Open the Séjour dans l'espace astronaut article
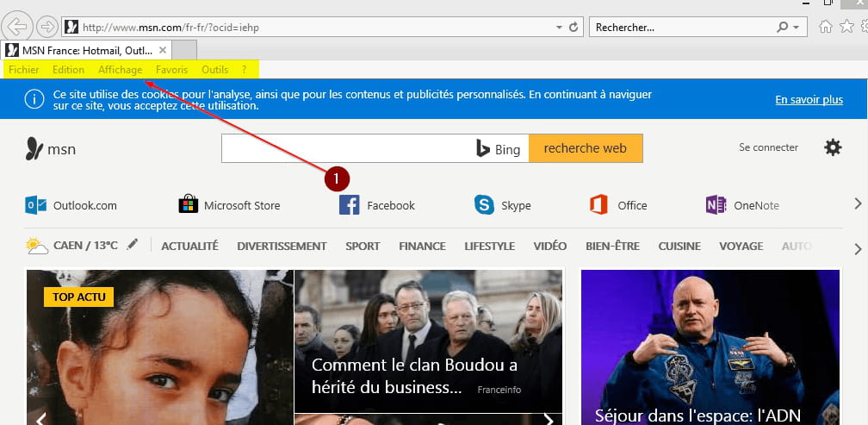The image size is (868, 425). click(x=710, y=347)
